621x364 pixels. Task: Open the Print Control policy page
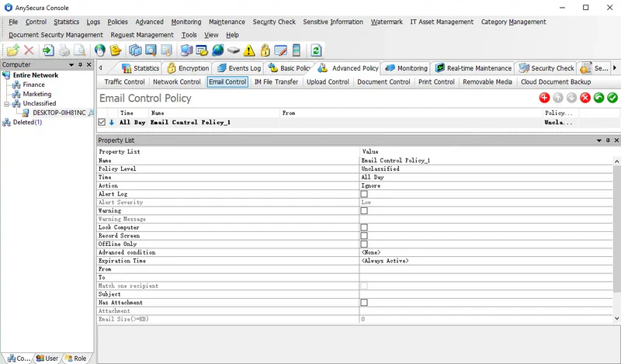[x=436, y=82]
